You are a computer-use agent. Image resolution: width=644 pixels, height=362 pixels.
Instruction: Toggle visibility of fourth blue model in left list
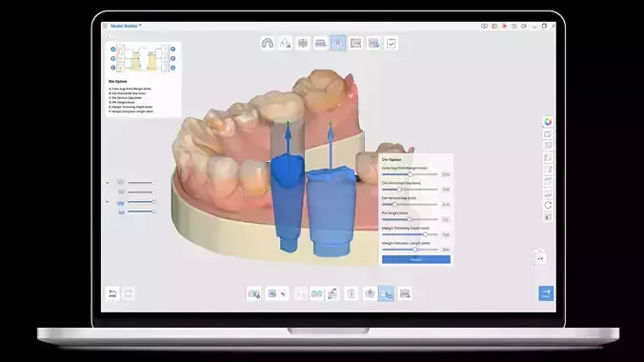pos(121,211)
